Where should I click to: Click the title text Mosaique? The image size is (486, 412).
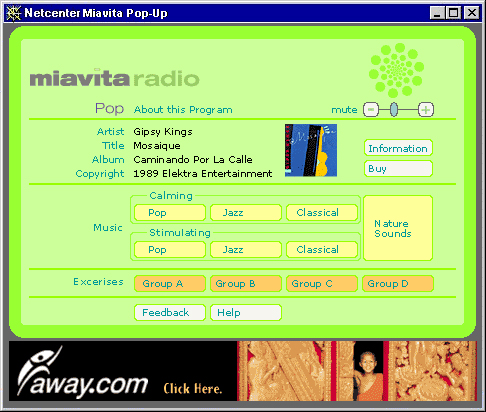(157, 146)
